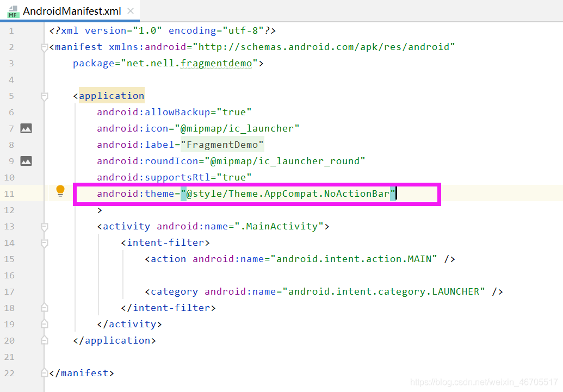The image size is (563, 392).
Task: Click ".MainActivity" activity name
Action: click(279, 227)
